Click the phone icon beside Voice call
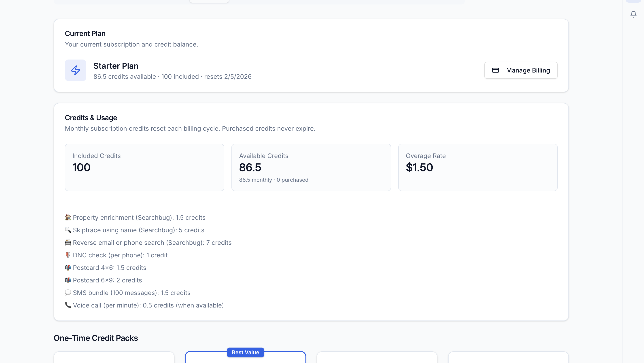Screen dimensions: 644x363 (x=68, y=305)
